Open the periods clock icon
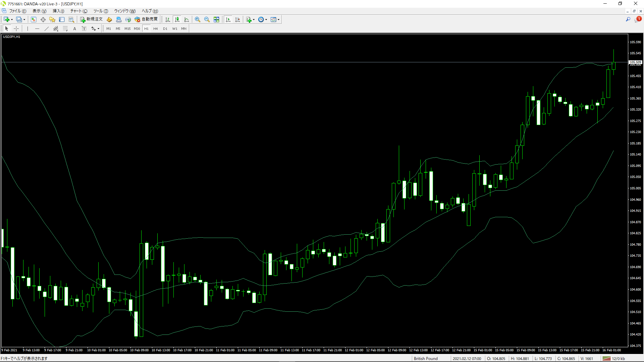Viewport: 644px width, 362px height. [261, 19]
